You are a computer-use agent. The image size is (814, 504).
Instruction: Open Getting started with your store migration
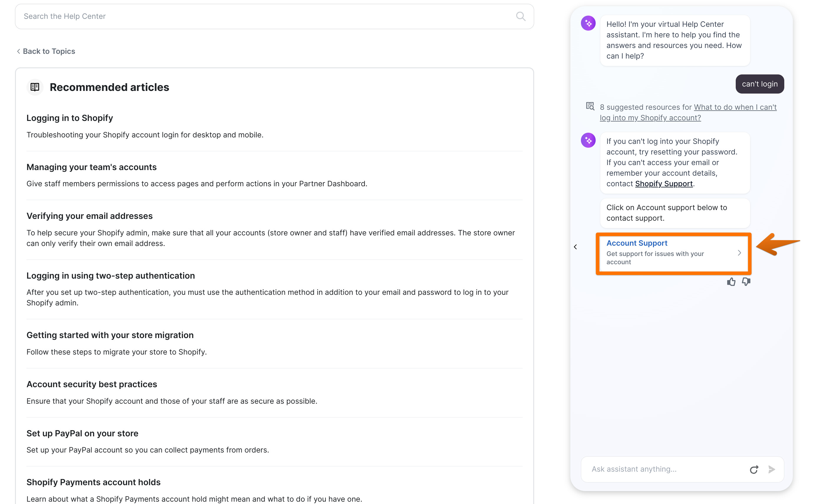point(110,335)
